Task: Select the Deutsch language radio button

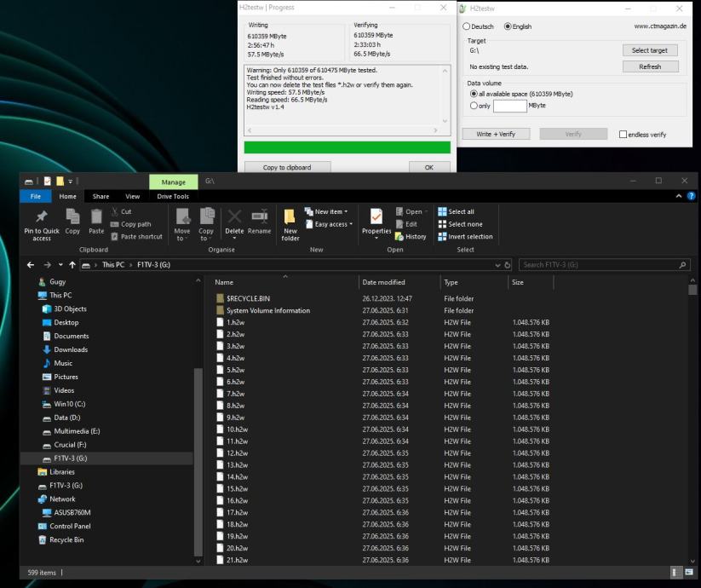Action: point(466,26)
